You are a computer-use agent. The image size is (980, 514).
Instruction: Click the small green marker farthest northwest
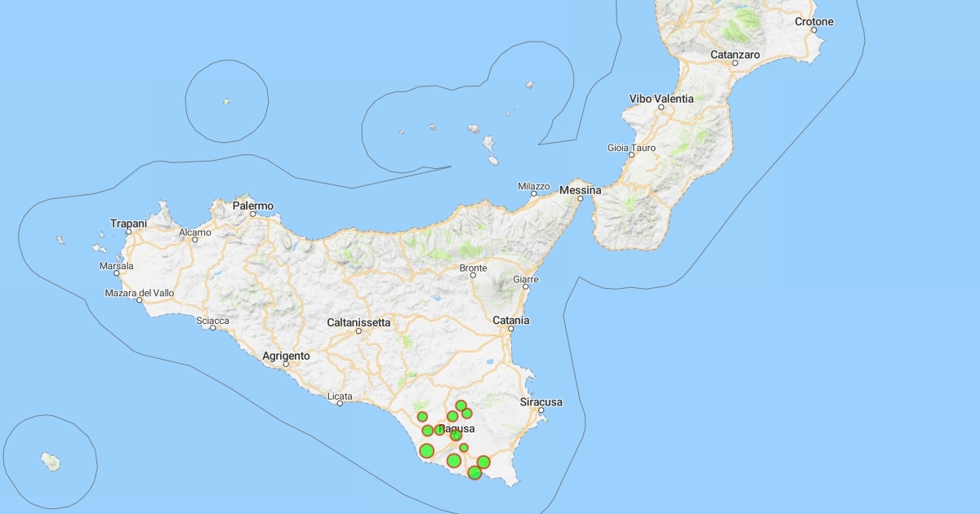tap(422, 417)
